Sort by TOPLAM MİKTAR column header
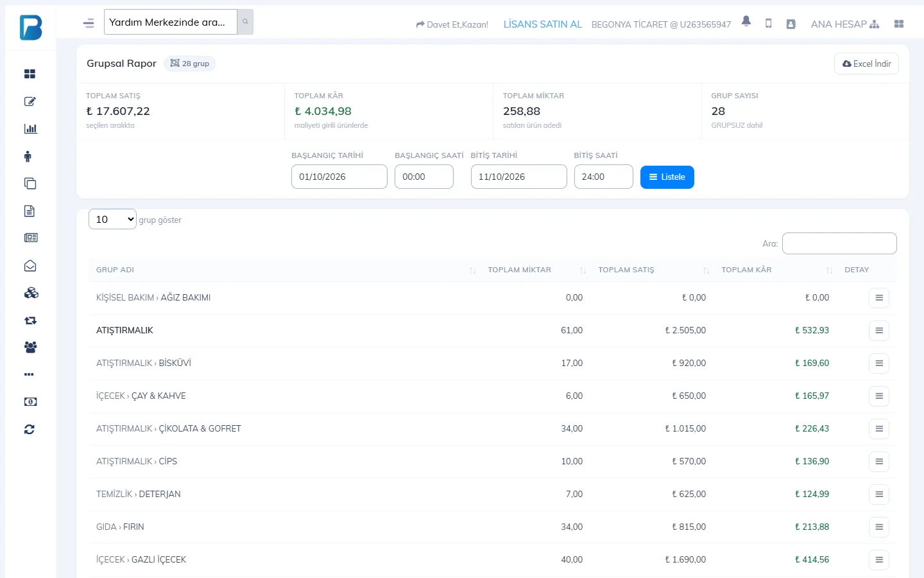The height and width of the screenshot is (578, 924). pos(536,270)
